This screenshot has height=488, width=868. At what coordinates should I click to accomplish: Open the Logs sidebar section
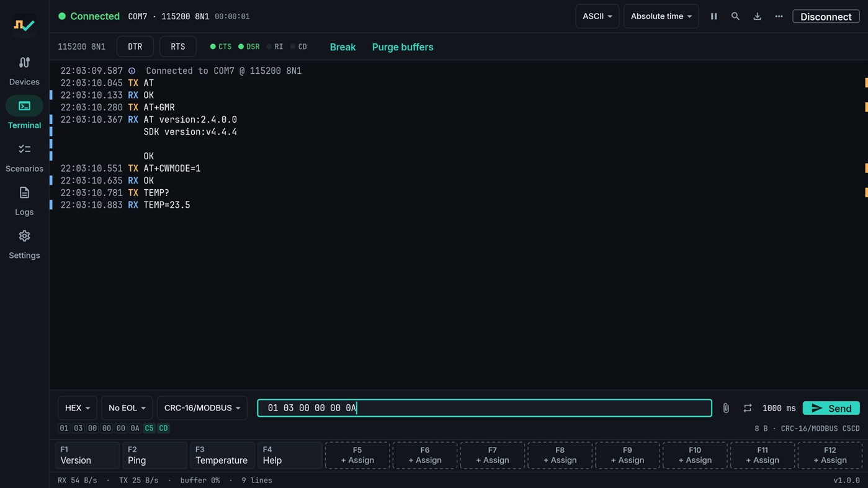coord(24,202)
